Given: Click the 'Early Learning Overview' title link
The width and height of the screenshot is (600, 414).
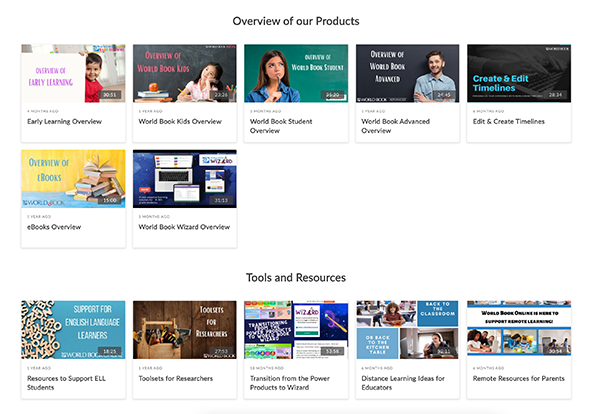Looking at the screenshot, I should pos(64,121).
